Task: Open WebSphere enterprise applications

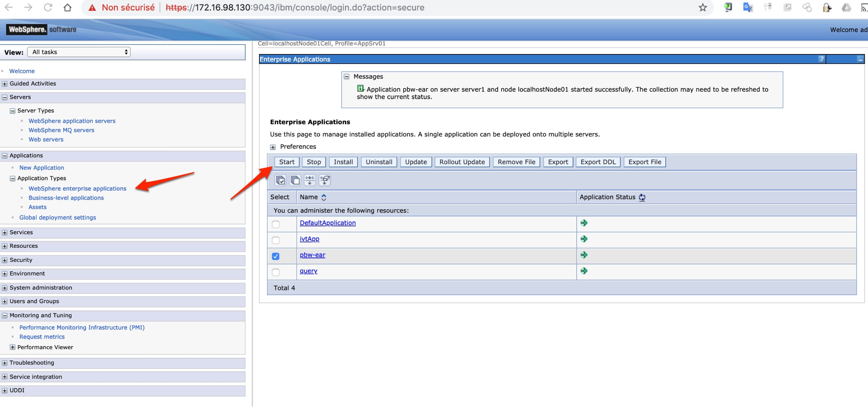Action: tap(77, 188)
